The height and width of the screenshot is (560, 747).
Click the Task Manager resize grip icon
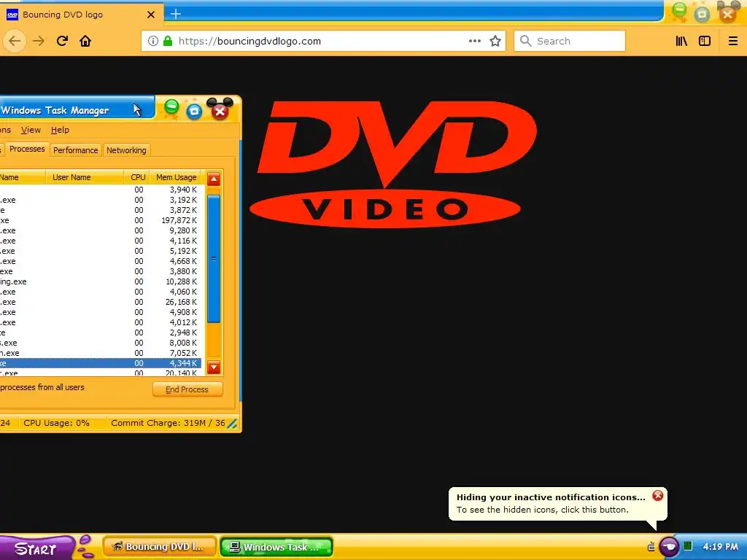pos(232,424)
